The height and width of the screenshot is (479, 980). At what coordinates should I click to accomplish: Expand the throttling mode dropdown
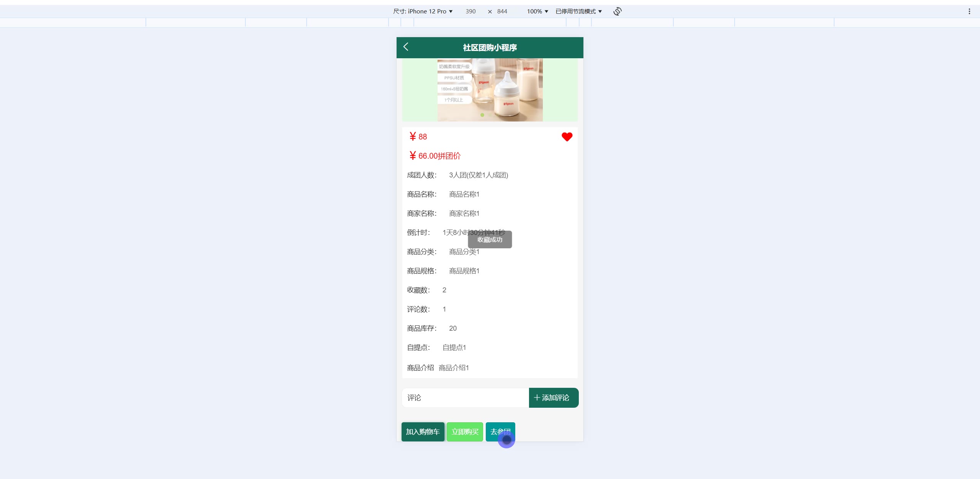[578, 11]
